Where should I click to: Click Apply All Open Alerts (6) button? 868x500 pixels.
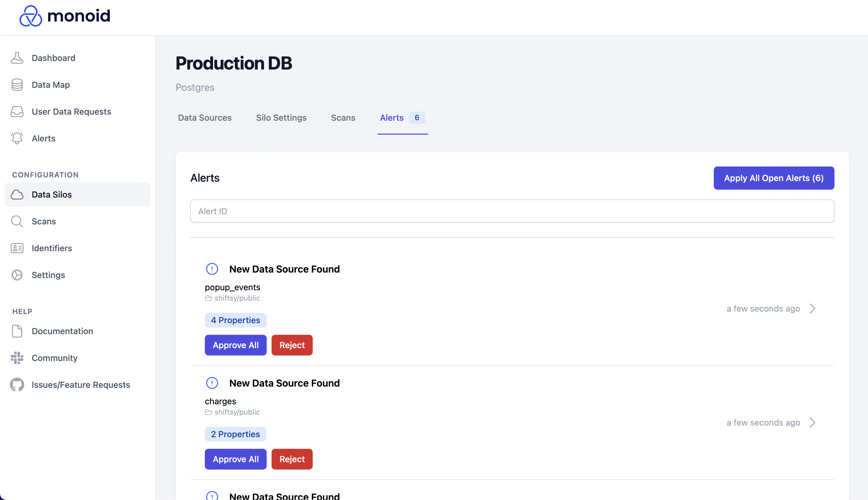tap(774, 178)
